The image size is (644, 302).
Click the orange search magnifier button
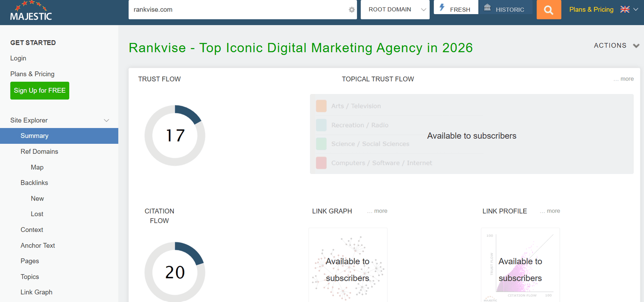[549, 10]
